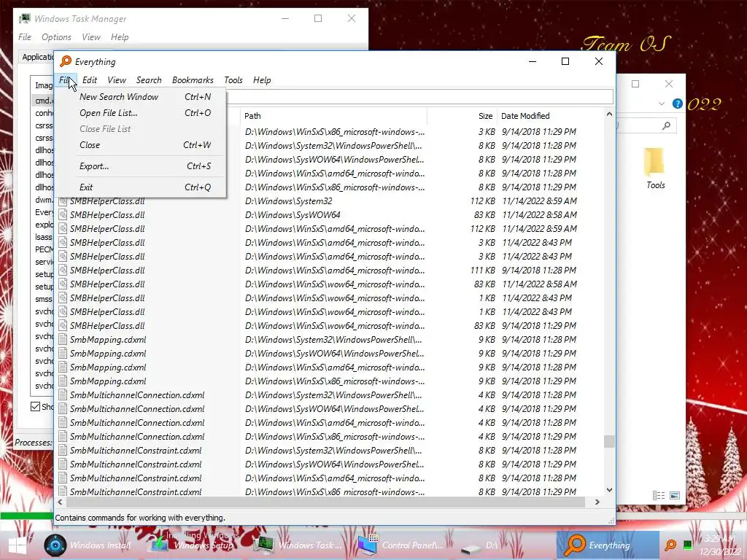Viewport: 747px width, 560px height.
Task: Click the 111 KB size cell
Action: pos(483,270)
